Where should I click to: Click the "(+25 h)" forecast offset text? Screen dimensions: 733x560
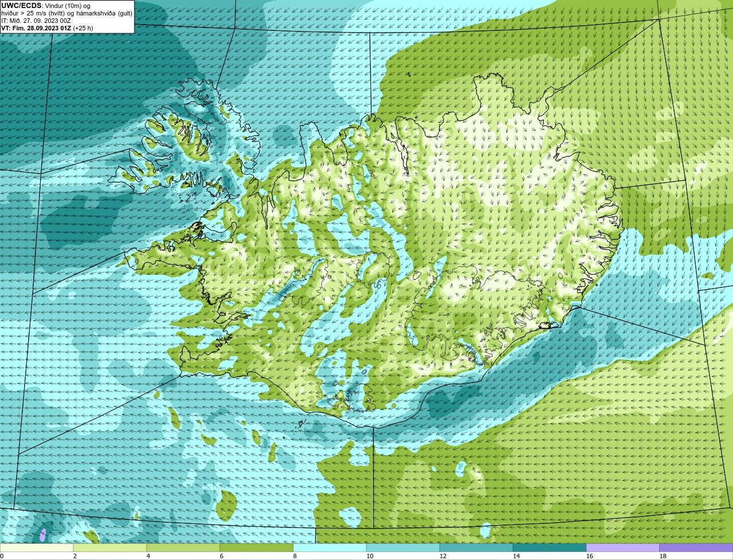click(83, 28)
